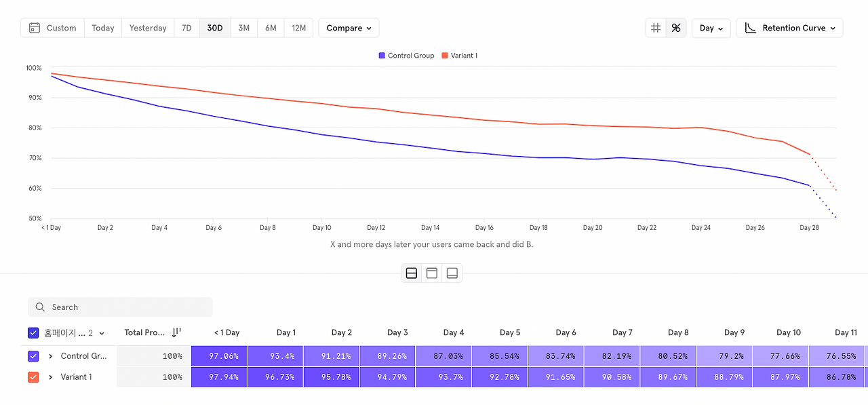
Task: Switch to the 30D range
Action: [215, 28]
